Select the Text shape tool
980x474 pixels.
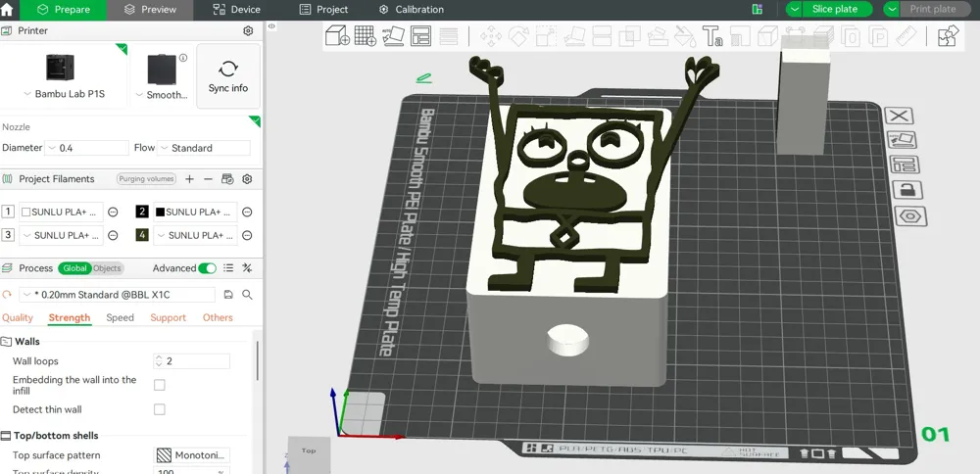[712, 35]
